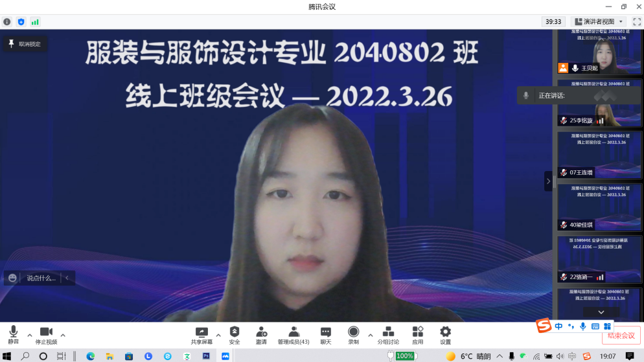
Task: Show hidden tray icons arrow
Action: [x=500, y=356]
